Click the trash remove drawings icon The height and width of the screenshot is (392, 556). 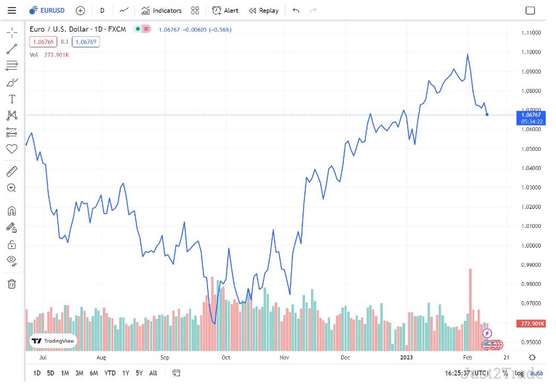(12, 284)
